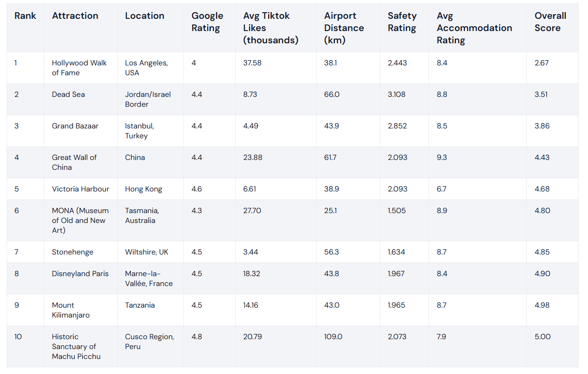Select the Victoria Harbour attraction cell

(80, 189)
